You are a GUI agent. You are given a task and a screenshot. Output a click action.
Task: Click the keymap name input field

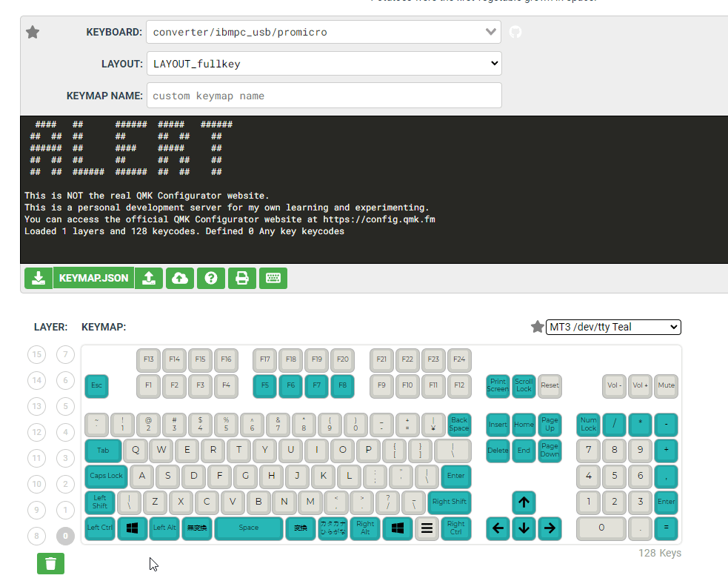[x=324, y=96]
